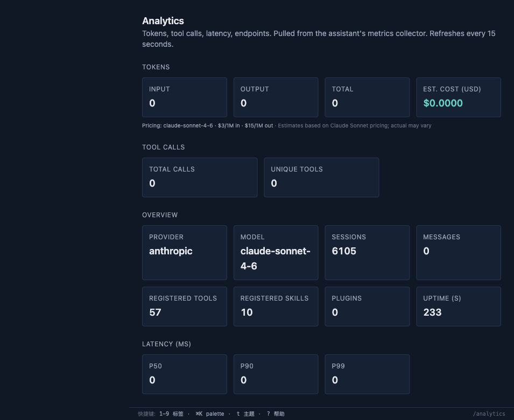514x420 pixels.
Task: Click the pricing note for claude-sonnet-4-6
Action: [208, 125]
